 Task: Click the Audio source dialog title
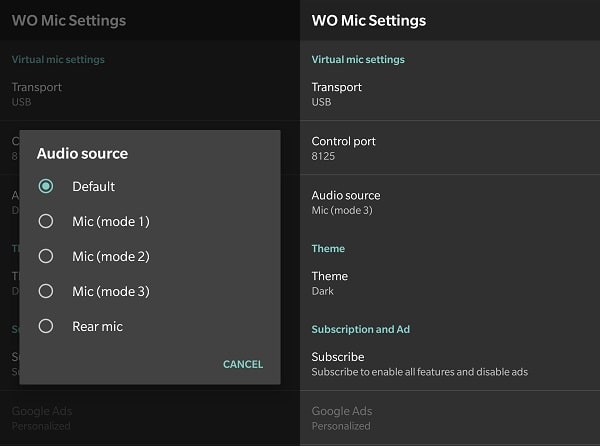[82, 153]
